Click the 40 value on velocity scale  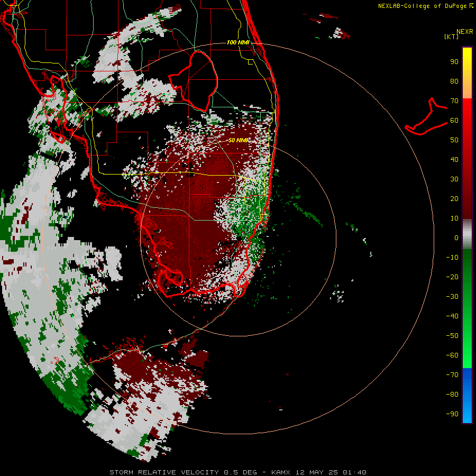(x=454, y=159)
